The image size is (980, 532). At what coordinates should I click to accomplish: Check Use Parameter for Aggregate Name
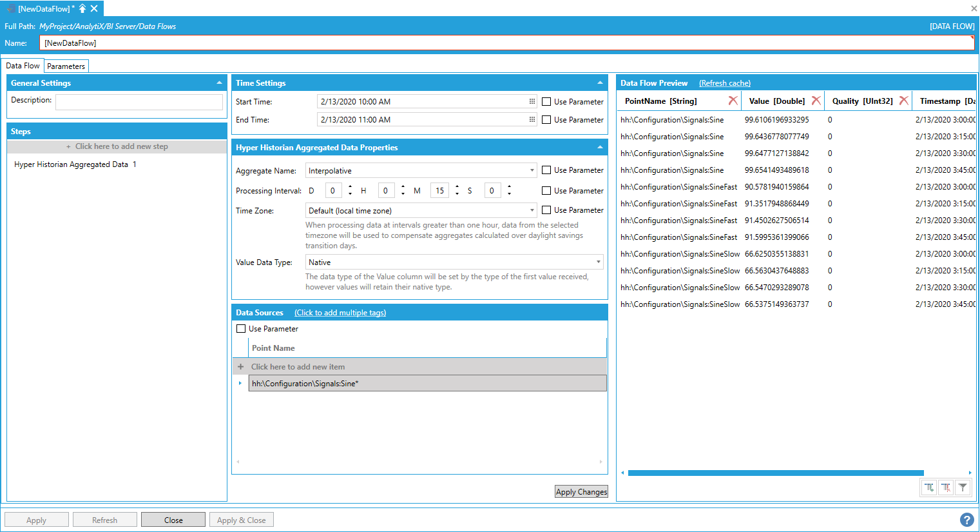point(546,170)
